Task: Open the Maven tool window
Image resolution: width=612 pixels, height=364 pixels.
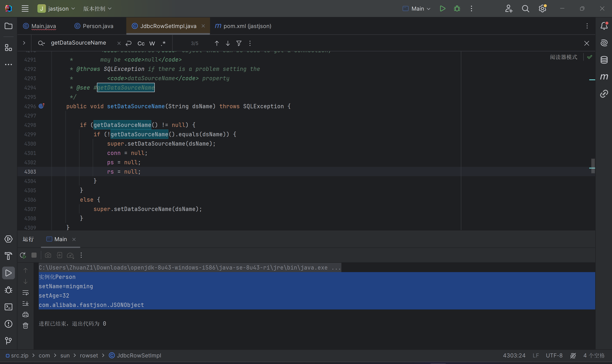Action: [x=604, y=77]
